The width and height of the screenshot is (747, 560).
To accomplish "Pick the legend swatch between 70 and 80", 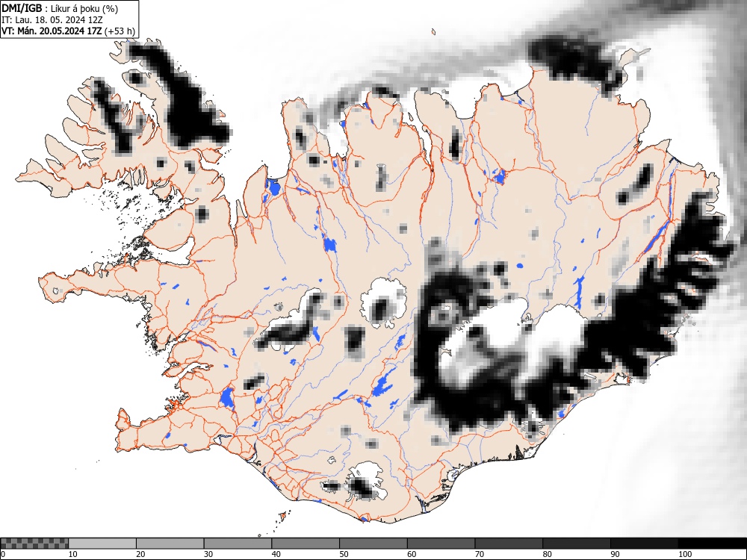I will 508,544.
